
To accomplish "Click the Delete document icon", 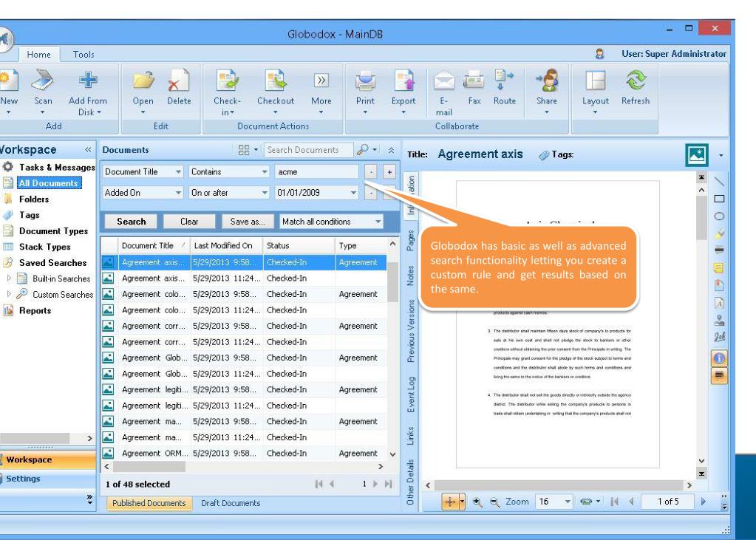I will 178,81.
